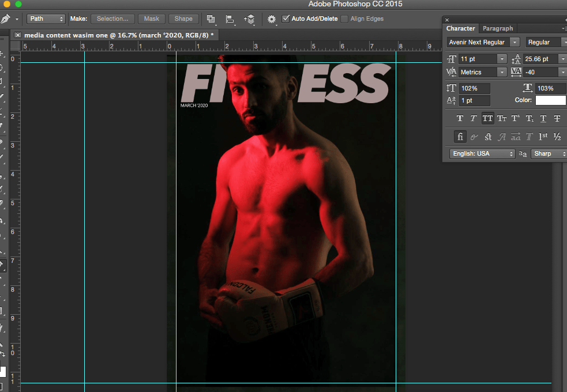Toggle standard ligatures fi button
This screenshot has width=567, height=392.
460,137
